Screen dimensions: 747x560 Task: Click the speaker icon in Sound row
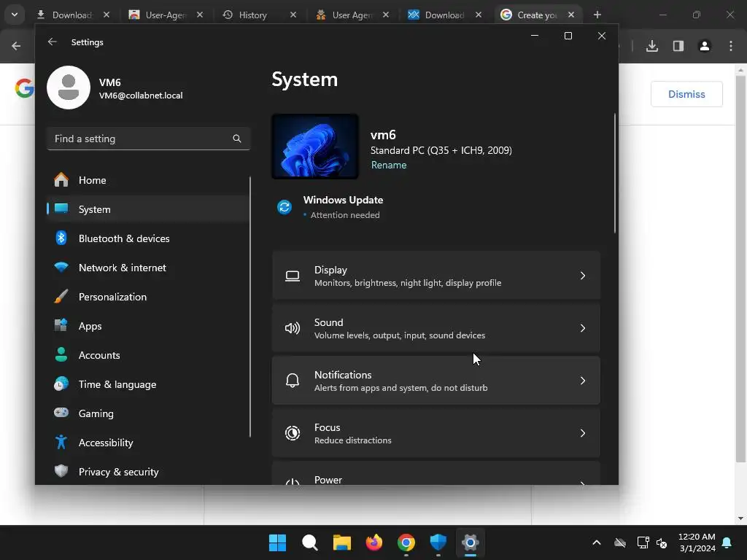pos(293,328)
